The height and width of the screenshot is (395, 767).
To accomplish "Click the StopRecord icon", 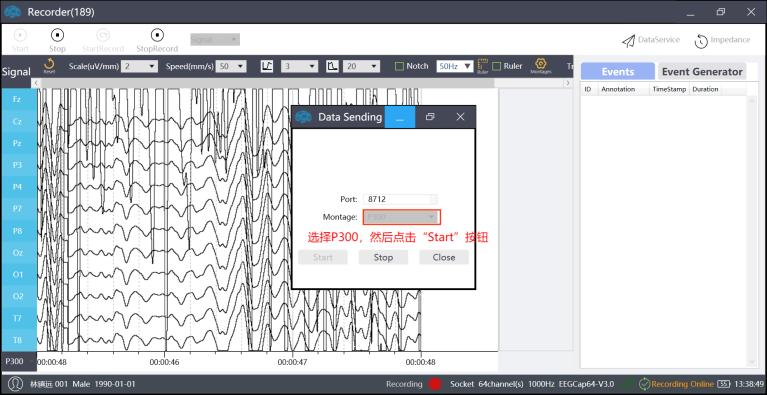I will [157, 35].
